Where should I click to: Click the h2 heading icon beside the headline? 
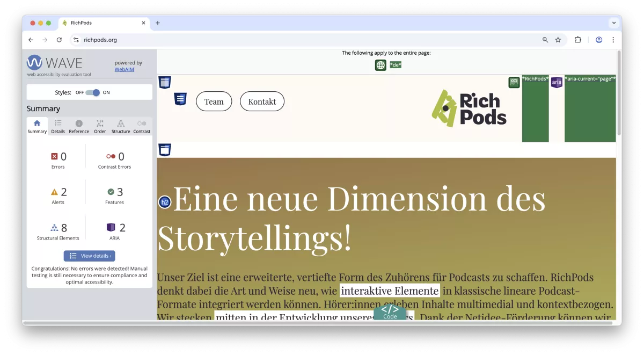pos(164,202)
